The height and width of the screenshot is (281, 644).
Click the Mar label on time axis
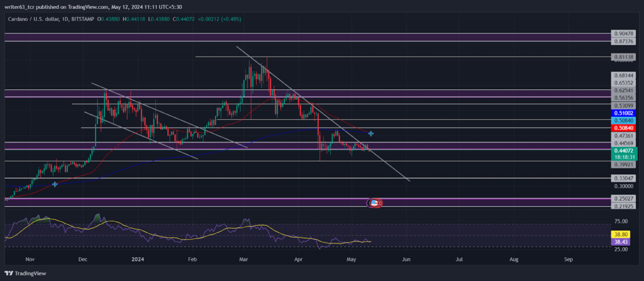[x=245, y=260]
